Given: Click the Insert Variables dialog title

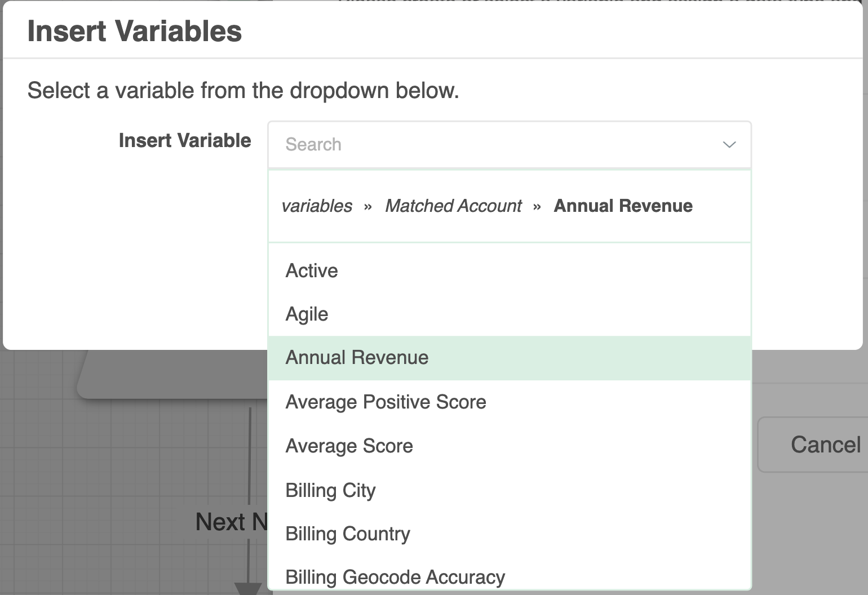Looking at the screenshot, I should click(135, 31).
